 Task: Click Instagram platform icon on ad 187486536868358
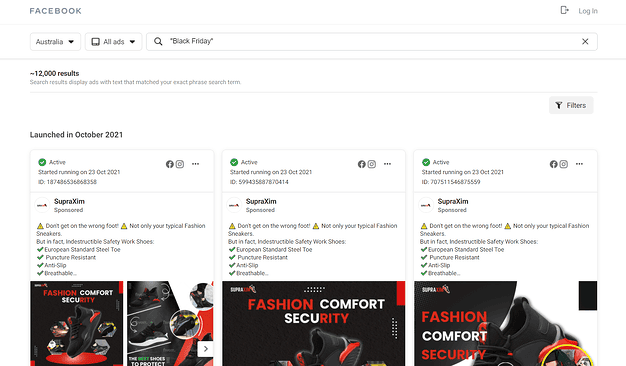point(180,164)
